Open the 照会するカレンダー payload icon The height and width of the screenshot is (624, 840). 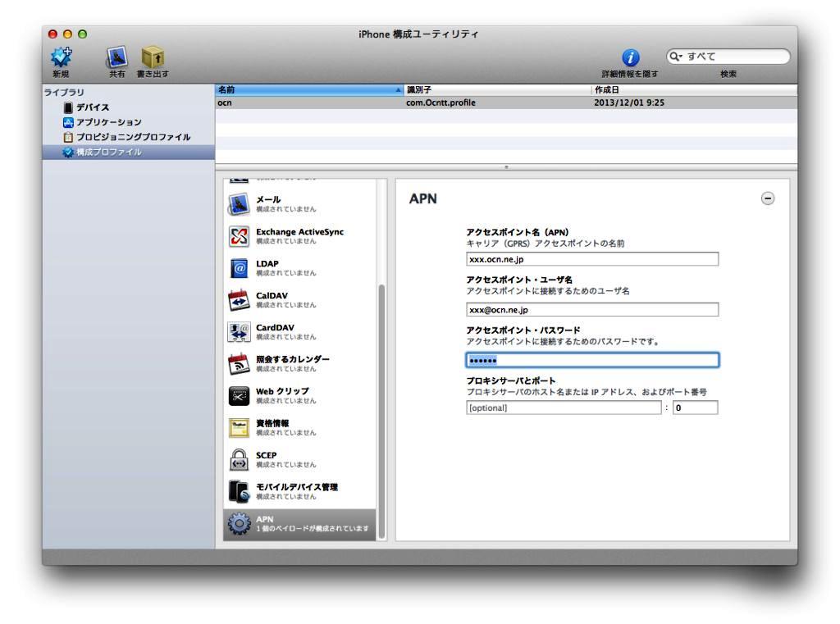click(x=239, y=364)
